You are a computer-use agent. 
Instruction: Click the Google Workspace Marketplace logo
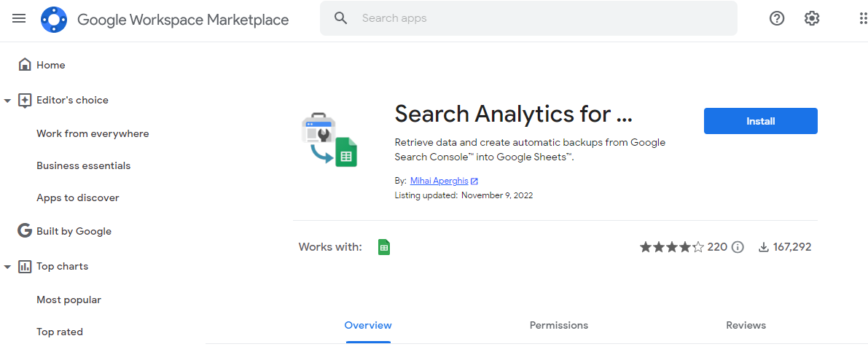click(x=54, y=20)
